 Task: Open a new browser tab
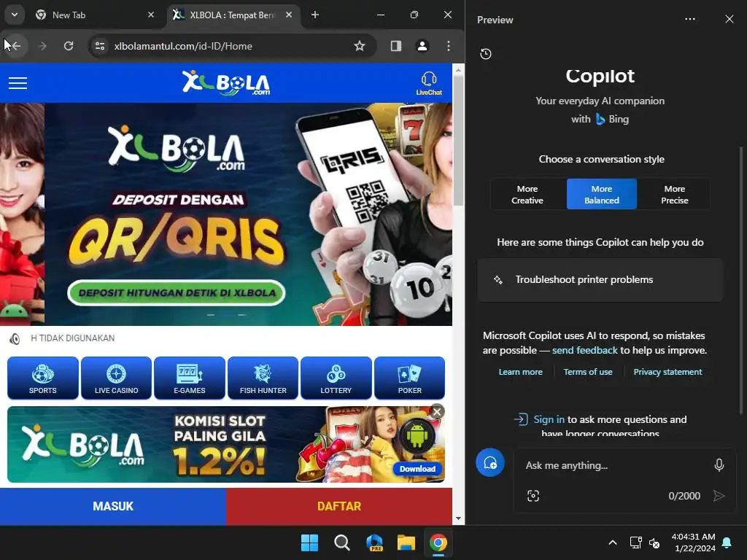315,15
